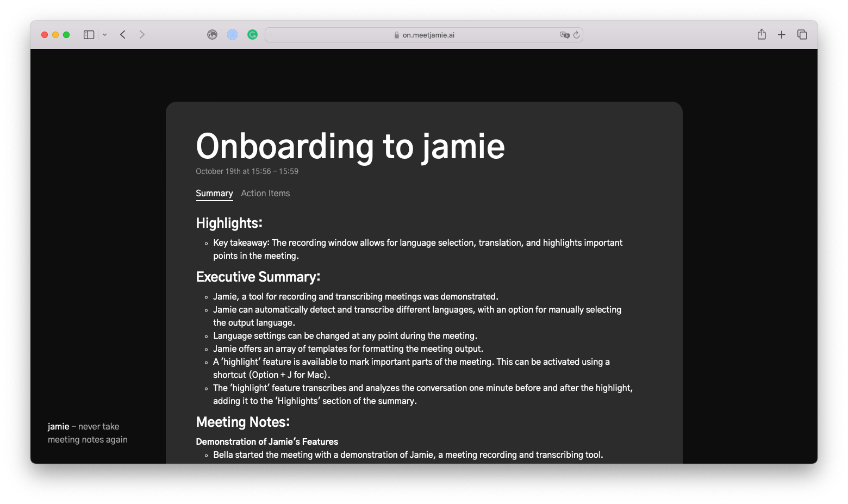Image resolution: width=848 pixels, height=504 pixels.
Task: Click the on.meetjamie.ai address bar
Action: coord(424,35)
